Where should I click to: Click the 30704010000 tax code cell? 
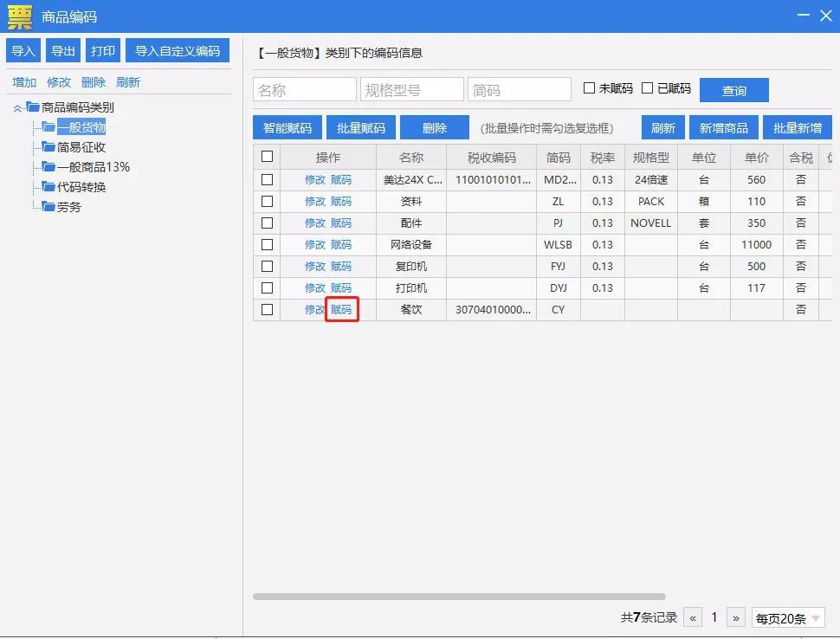493,310
